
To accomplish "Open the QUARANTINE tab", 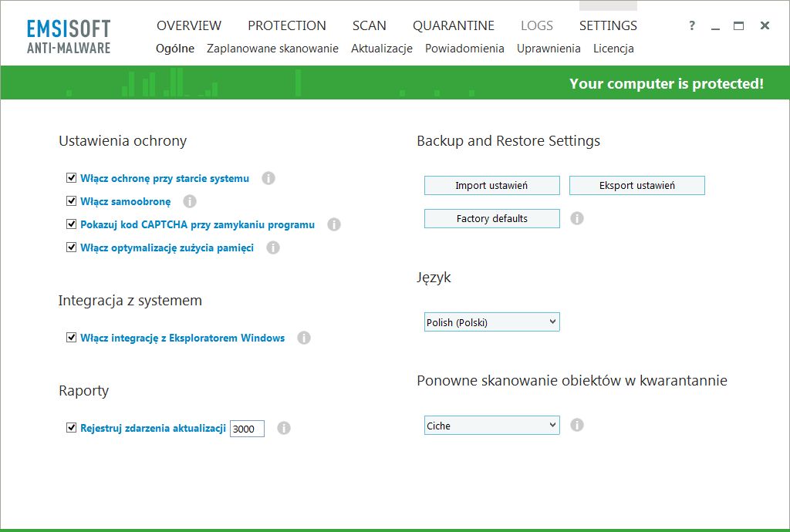I will coord(454,25).
